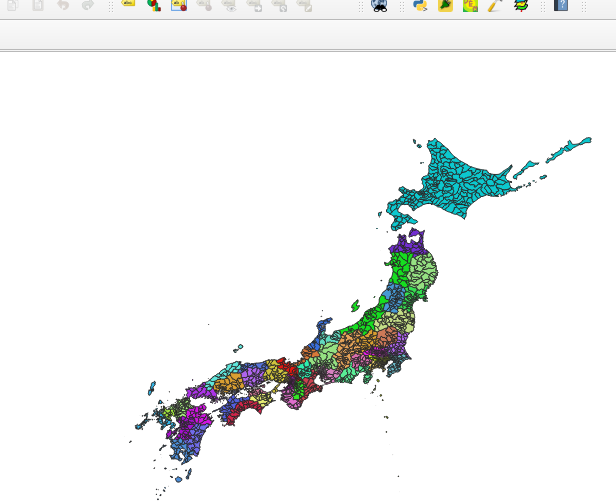Viewport: 616px width, 504px height.
Task: Click the greyed-out copy features icon
Action: pos(13,4)
